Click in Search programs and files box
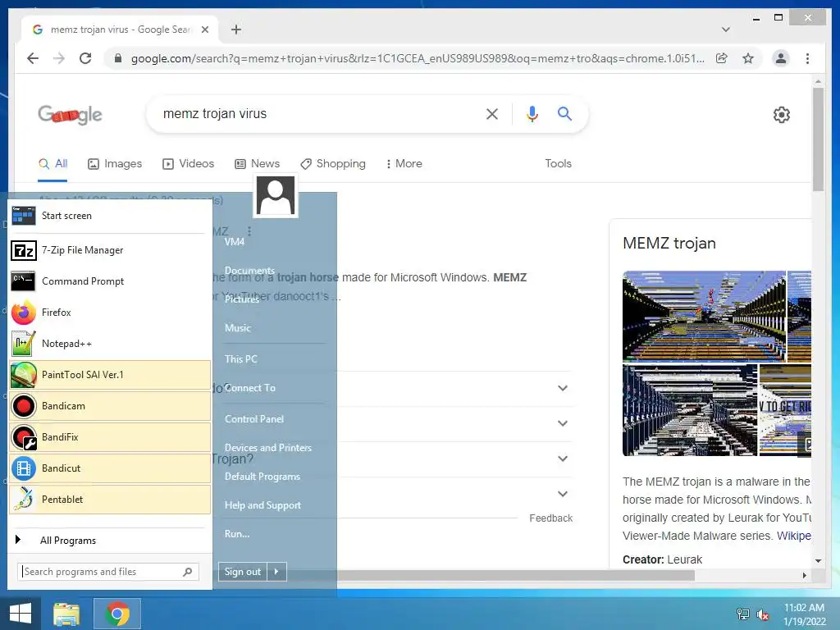840x630 pixels. tap(108, 572)
